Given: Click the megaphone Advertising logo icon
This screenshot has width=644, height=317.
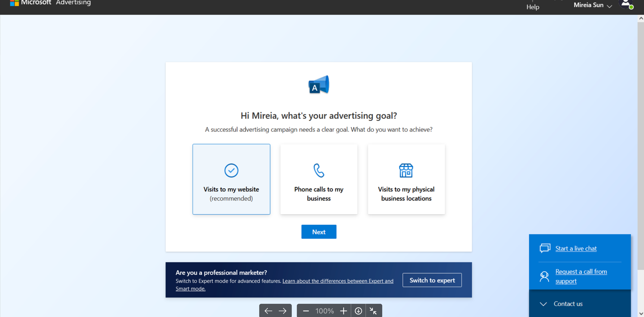Looking at the screenshot, I should [x=319, y=85].
